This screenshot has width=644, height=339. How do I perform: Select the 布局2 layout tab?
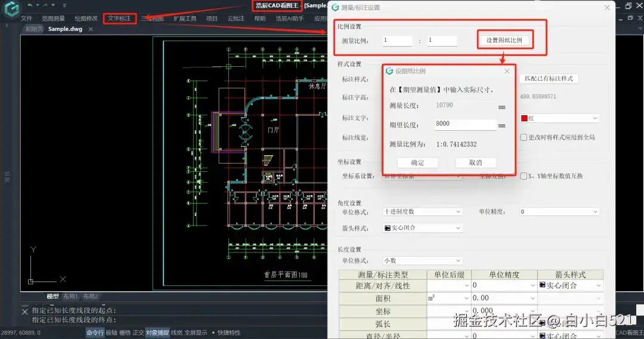pos(91,296)
